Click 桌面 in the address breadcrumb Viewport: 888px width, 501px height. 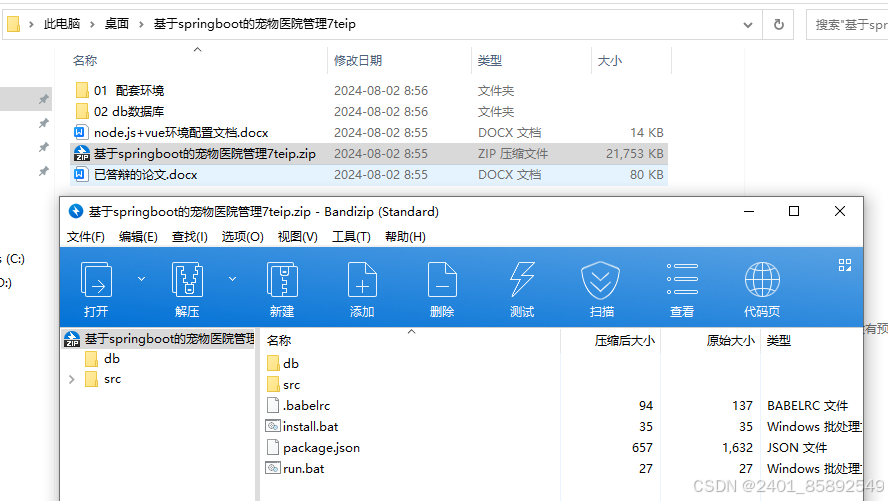tap(117, 24)
